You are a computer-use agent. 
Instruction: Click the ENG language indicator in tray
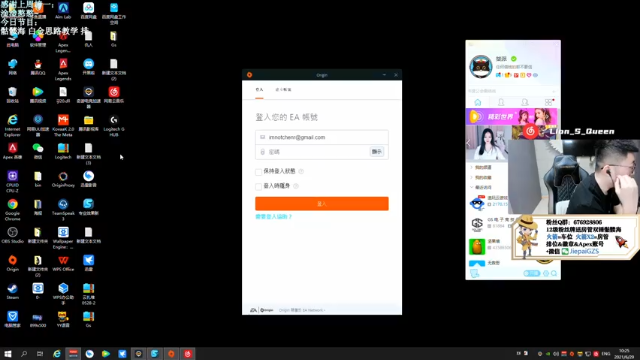(x=606, y=354)
